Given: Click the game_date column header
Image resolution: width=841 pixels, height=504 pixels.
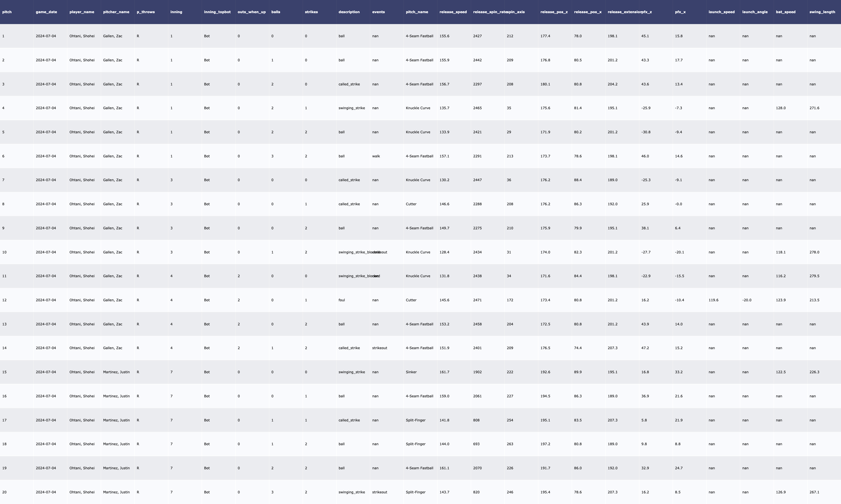Looking at the screenshot, I should 46,12.
